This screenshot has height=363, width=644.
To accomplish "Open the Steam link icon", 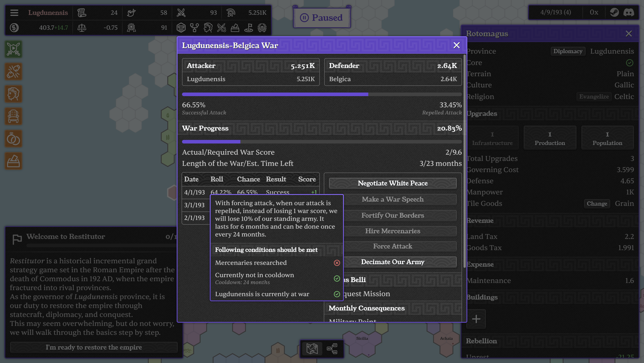I will click(614, 12).
